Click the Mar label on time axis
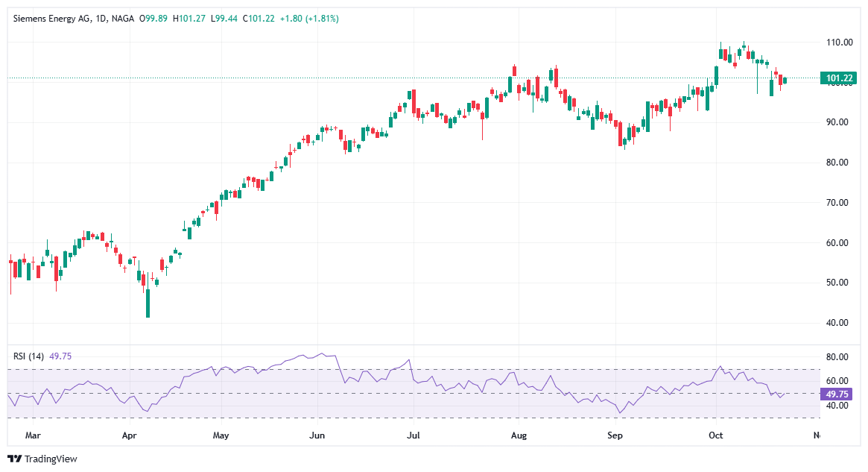 tap(32, 434)
